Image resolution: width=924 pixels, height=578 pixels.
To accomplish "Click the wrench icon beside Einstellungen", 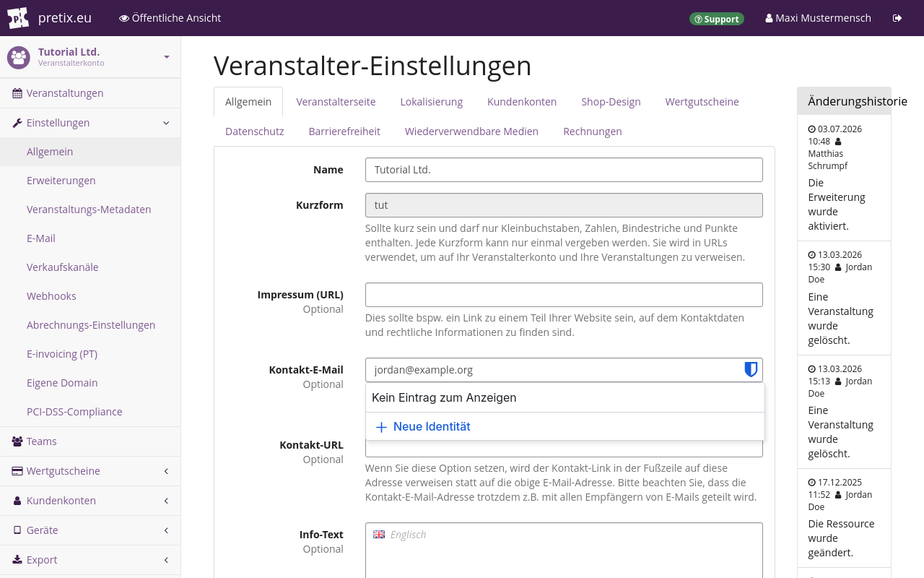I will pos(17,123).
